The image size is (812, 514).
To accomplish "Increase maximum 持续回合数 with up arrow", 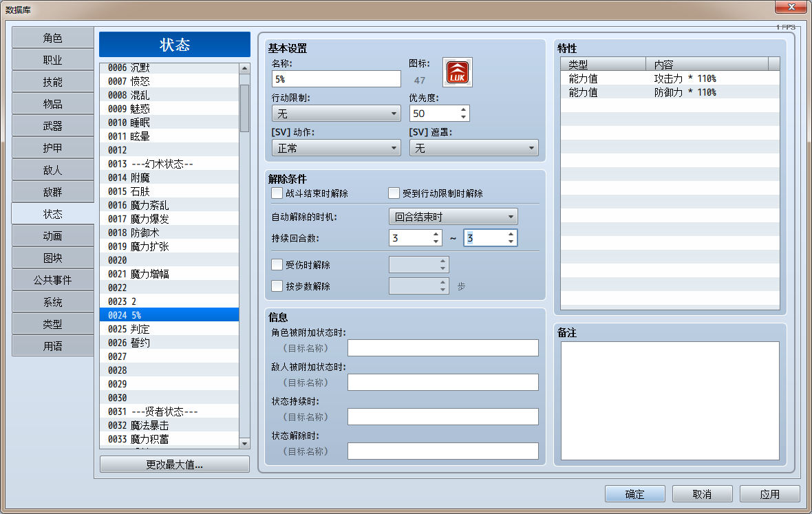I will point(511,234).
